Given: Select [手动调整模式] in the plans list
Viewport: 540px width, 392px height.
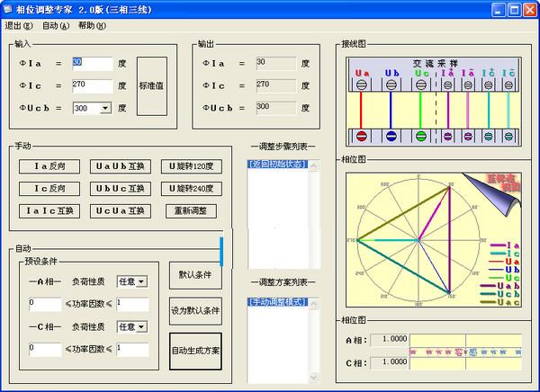Looking at the screenshot, I should coord(277,302).
